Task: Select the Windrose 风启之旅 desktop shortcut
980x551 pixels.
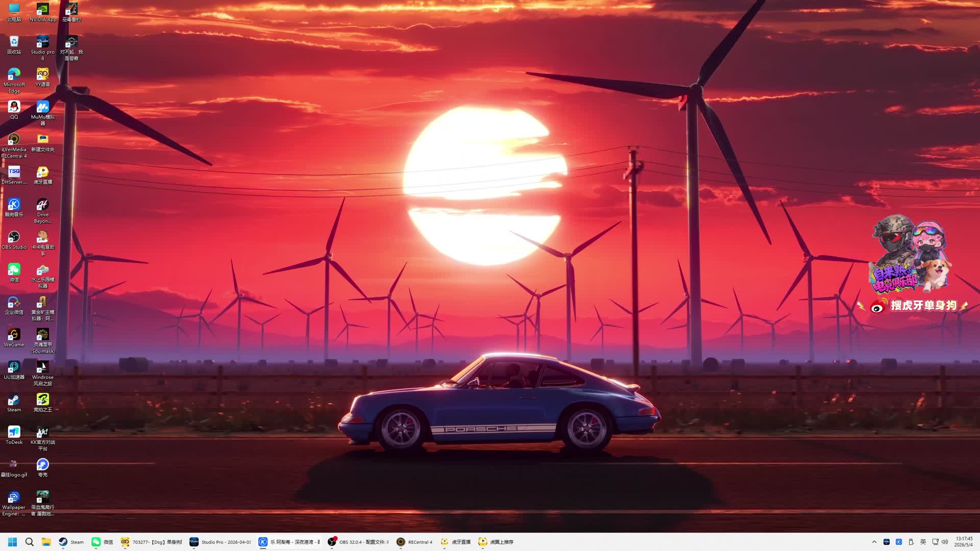Action: tap(43, 374)
